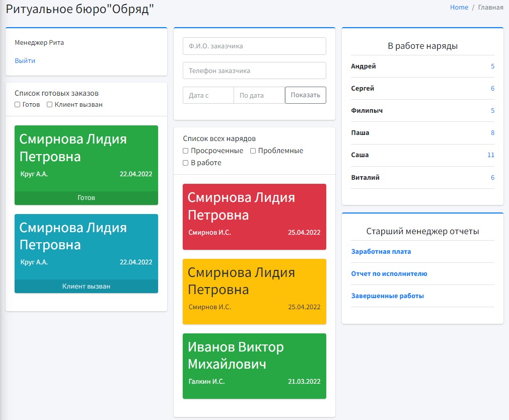Image resolution: width=509 pixels, height=420 pixels.
Task: Click the Менеджер Рита label
Action: click(39, 42)
